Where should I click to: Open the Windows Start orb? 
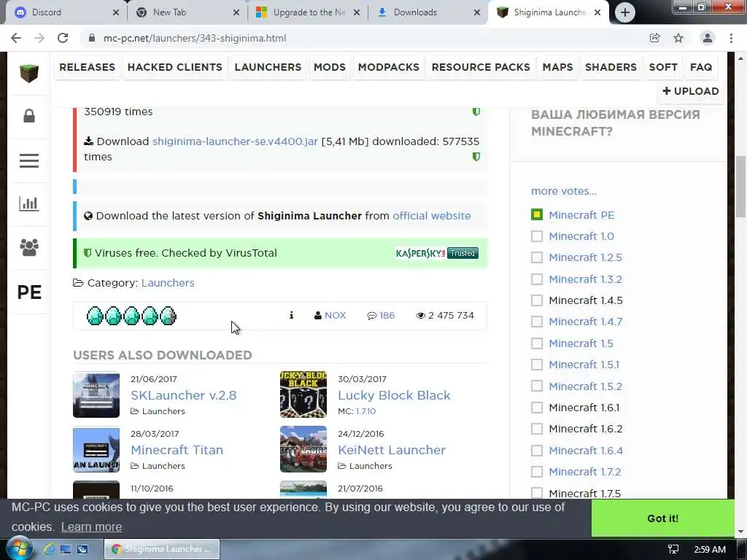pyautogui.click(x=20, y=549)
